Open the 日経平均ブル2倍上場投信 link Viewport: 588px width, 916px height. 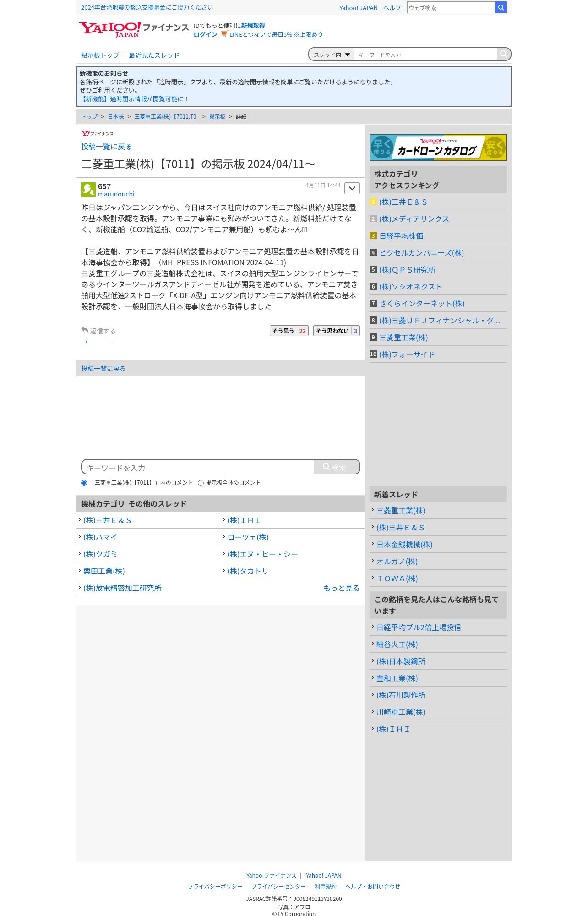tap(419, 627)
